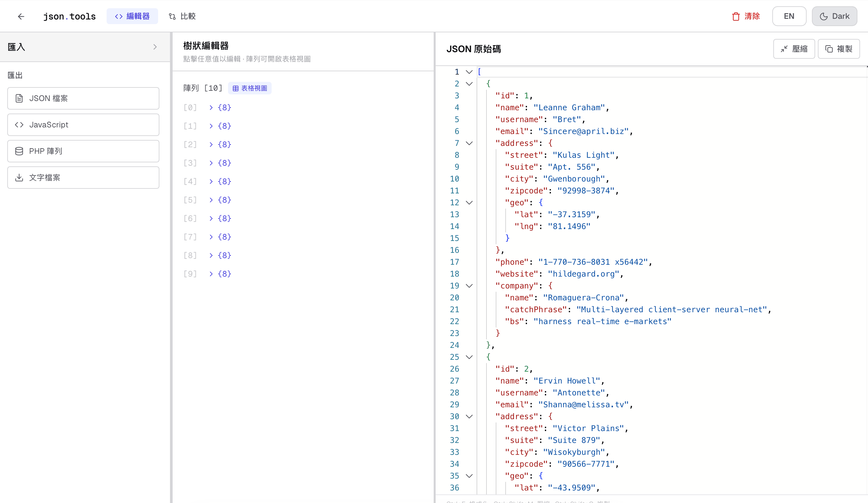The width and height of the screenshot is (868, 503).
Task: Export as JSON 檔案
Action: (x=83, y=98)
